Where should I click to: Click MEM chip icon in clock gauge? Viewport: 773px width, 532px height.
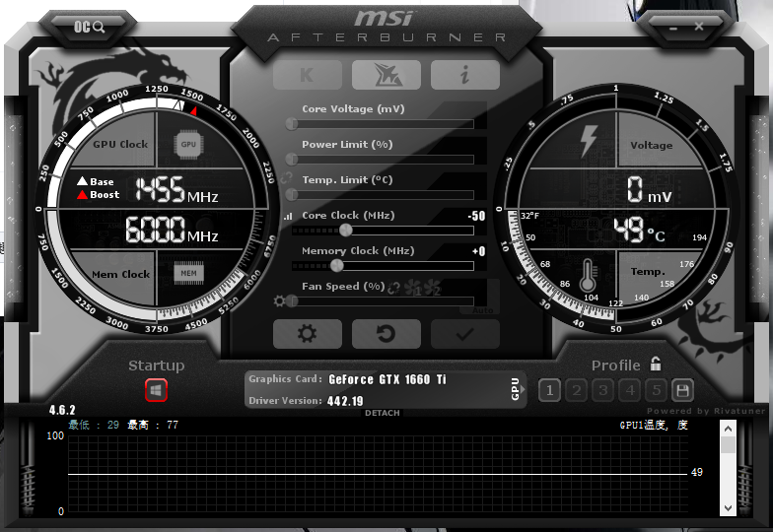coord(188,274)
